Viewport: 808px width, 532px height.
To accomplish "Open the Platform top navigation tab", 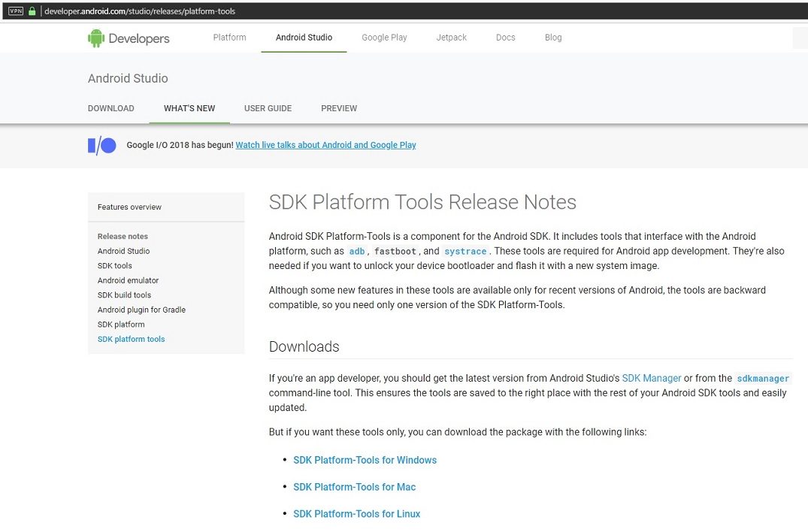I will pyautogui.click(x=230, y=37).
